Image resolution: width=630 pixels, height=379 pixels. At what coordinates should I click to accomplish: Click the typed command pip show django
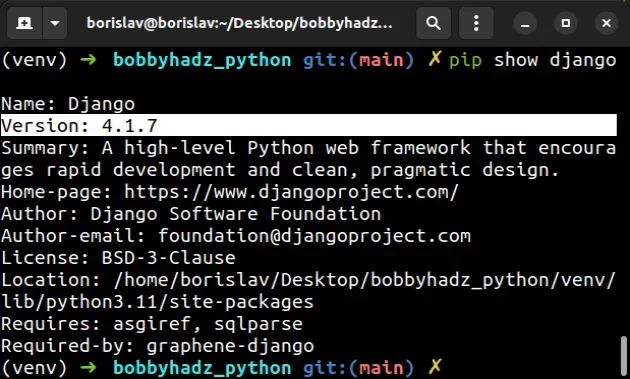point(532,61)
